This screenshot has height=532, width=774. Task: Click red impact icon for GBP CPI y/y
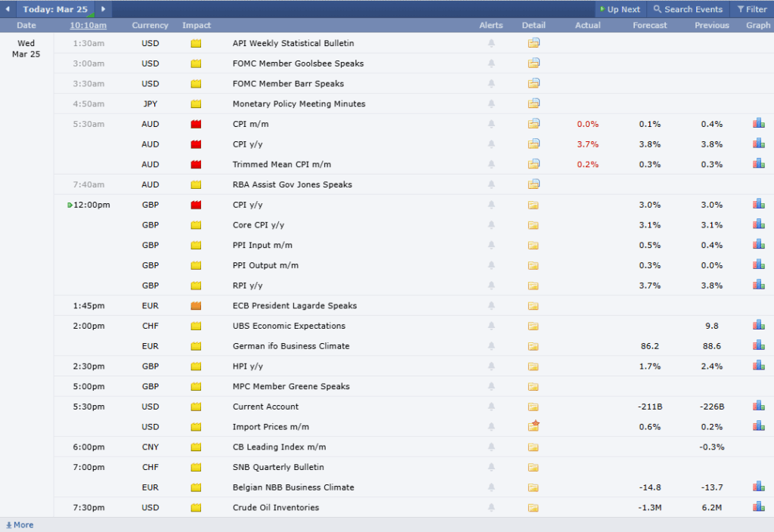(x=197, y=205)
